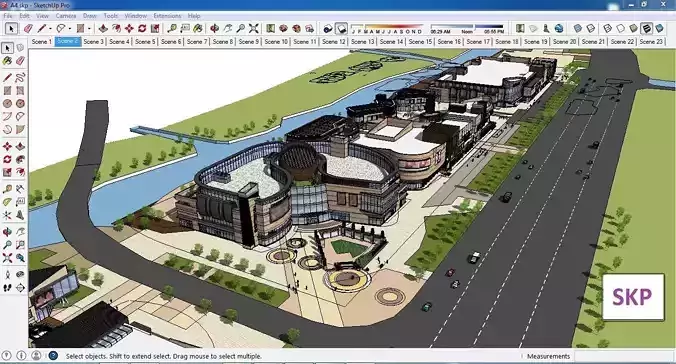Screen dimensions: 676x364
Task: Click the Previous view tool
Action: click(x=20, y=258)
